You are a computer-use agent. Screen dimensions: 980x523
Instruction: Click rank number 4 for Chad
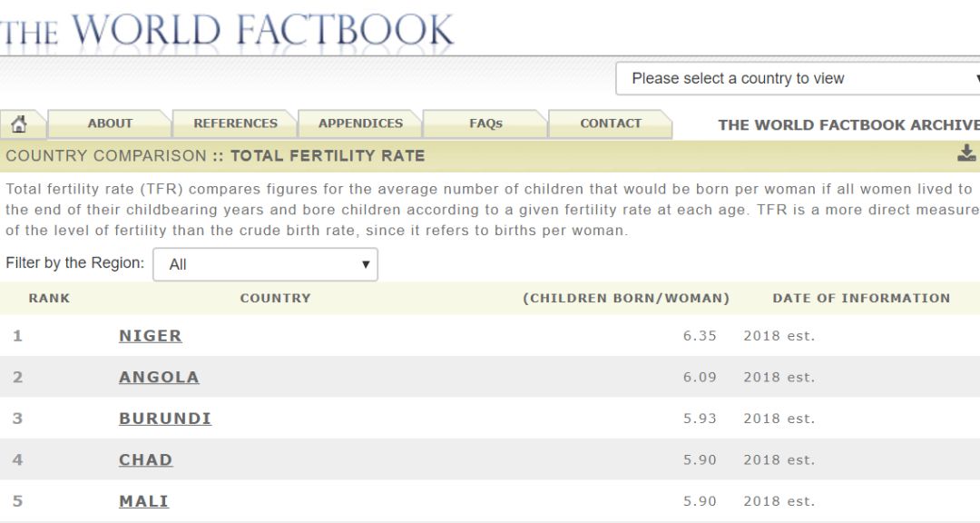point(17,459)
